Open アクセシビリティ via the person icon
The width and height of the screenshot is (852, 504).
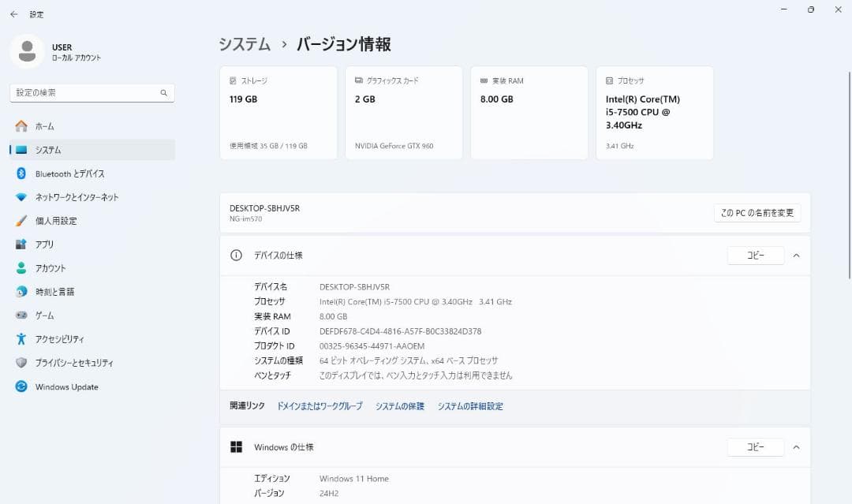click(x=20, y=338)
